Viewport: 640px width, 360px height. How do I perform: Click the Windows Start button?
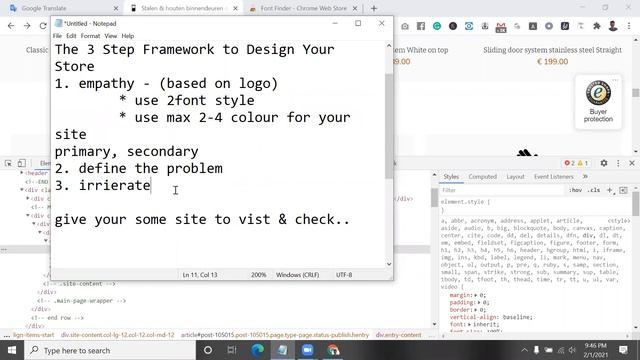click(x=11, y=350)
